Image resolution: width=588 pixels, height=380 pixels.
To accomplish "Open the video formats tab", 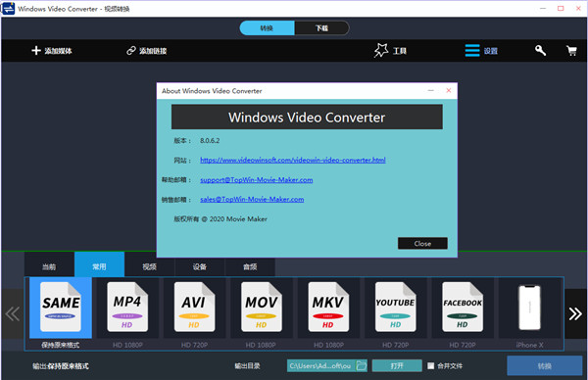I will [149, 266].
